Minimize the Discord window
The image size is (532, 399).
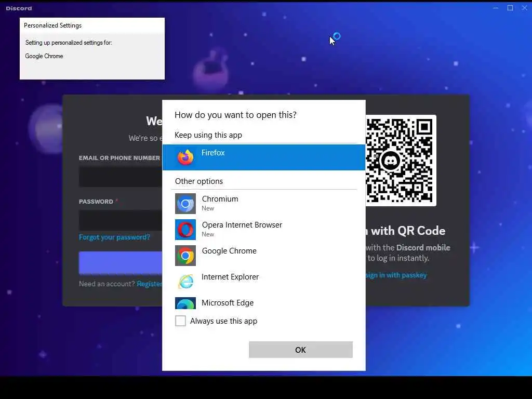(x=496, y=8)
